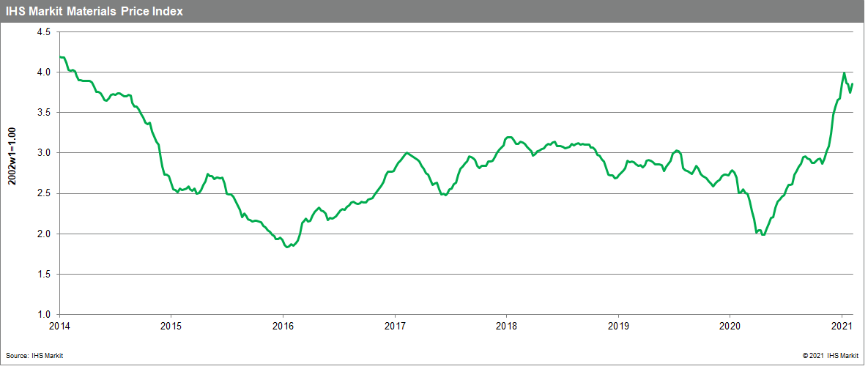868x369 pixels.
Task: Click the '© 2021 IHS Markit' copyright notice
Action: (831, 355)
